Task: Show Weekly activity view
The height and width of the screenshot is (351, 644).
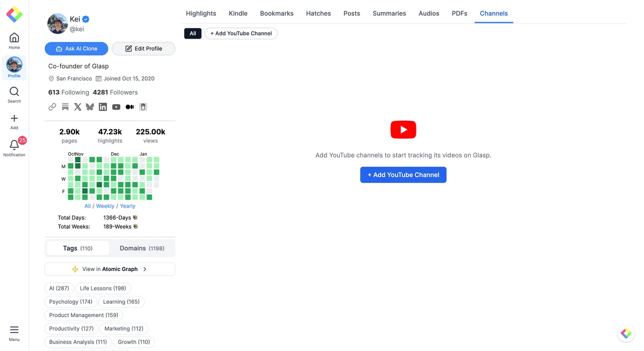Action: click(105, 206)
